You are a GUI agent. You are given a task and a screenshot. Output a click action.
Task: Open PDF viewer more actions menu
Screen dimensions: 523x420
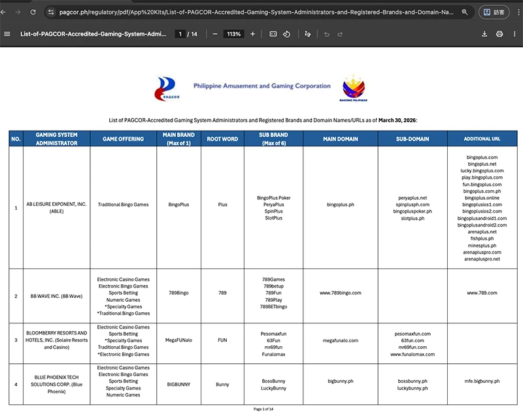click(x=515, y=34)
